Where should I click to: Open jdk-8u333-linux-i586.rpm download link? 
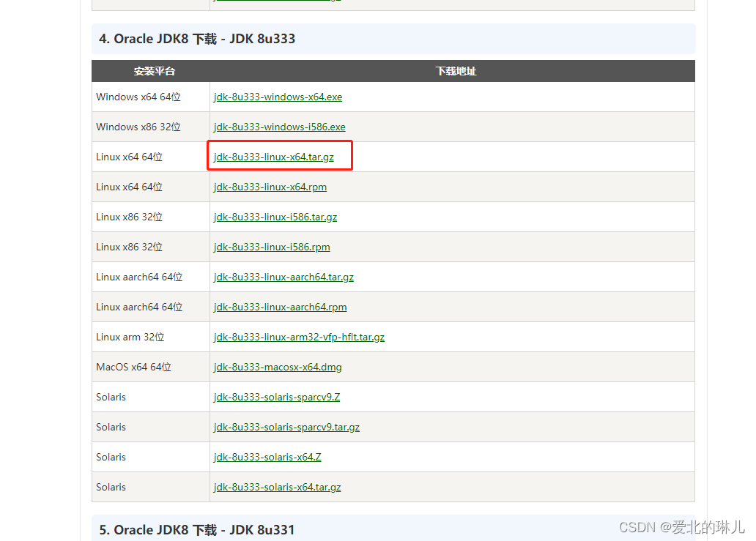(x=272, y=247)
